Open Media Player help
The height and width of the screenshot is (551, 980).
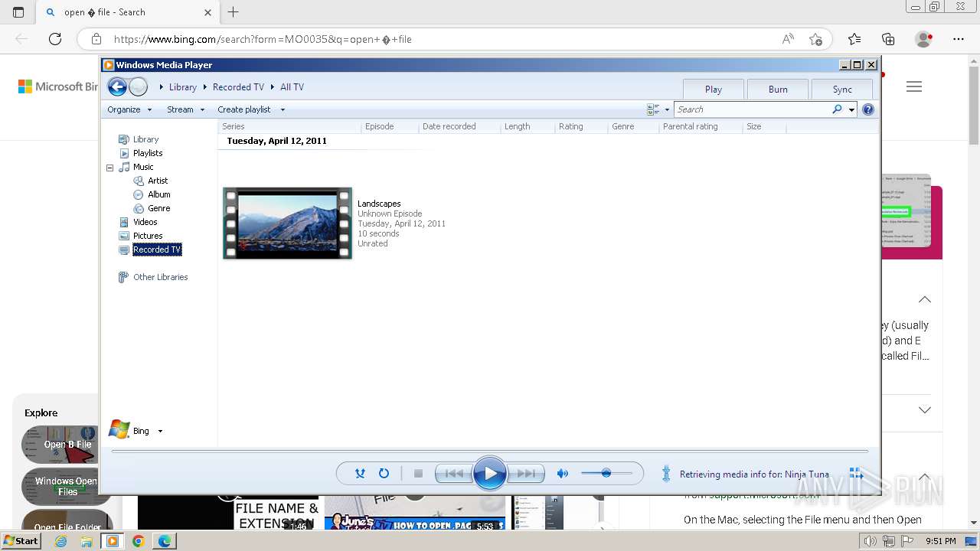pos(868,109)
